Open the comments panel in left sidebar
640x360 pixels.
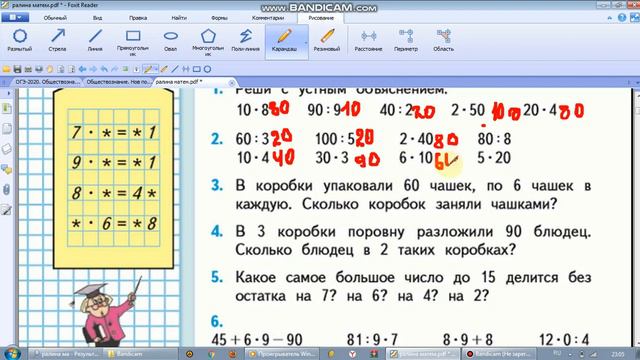click(7, 169)
